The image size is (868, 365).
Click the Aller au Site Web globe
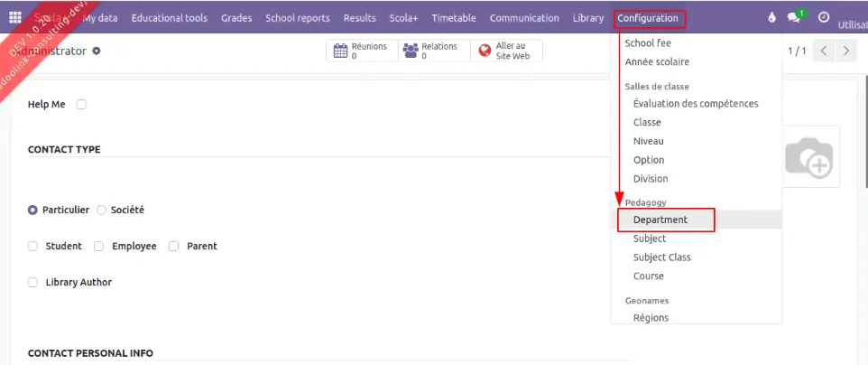(485, 51)
